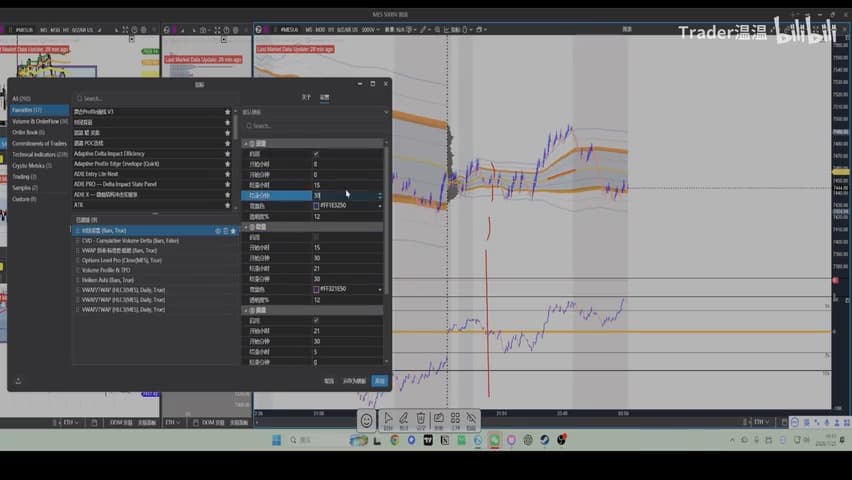Screen dimensions: 852x480
Task: Toggle checkbox for Heiken Ashi (Bars, True)
Action: pos(78,280)
